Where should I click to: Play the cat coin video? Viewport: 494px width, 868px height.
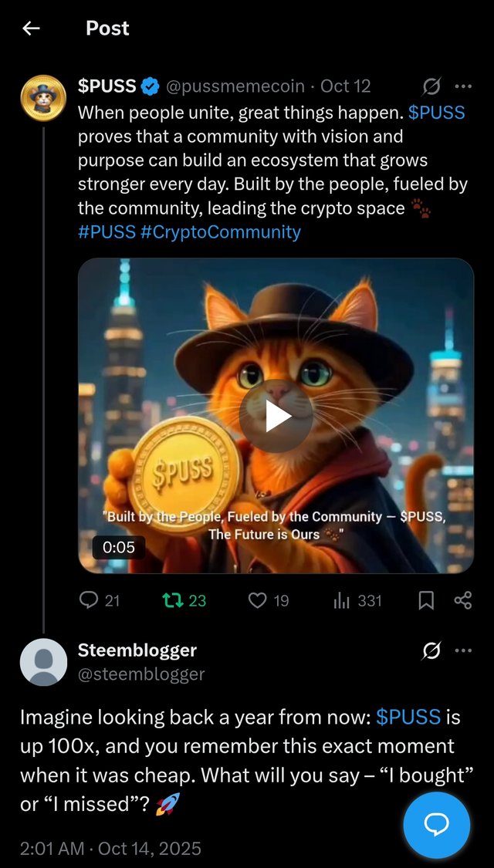276,417
